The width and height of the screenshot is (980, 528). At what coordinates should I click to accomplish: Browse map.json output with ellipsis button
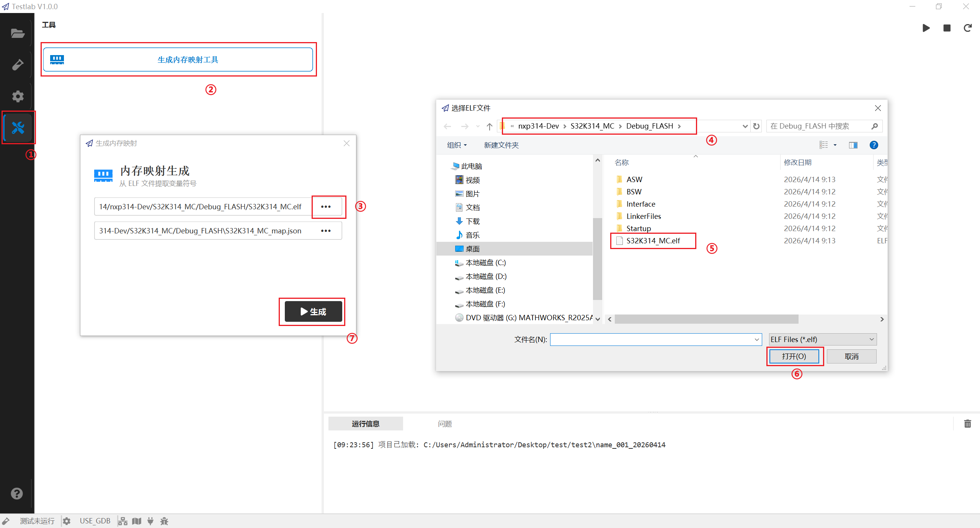(x=326, y=231)
